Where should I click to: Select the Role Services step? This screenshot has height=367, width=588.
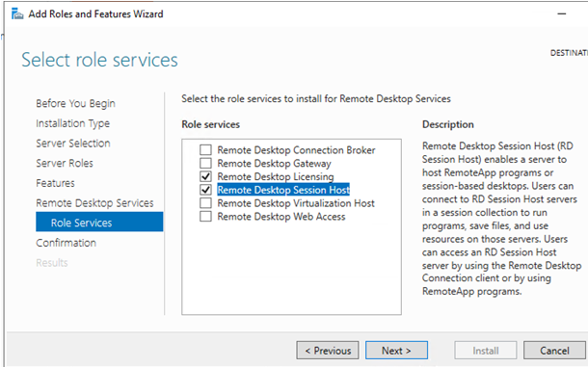(x=99, y=222)
